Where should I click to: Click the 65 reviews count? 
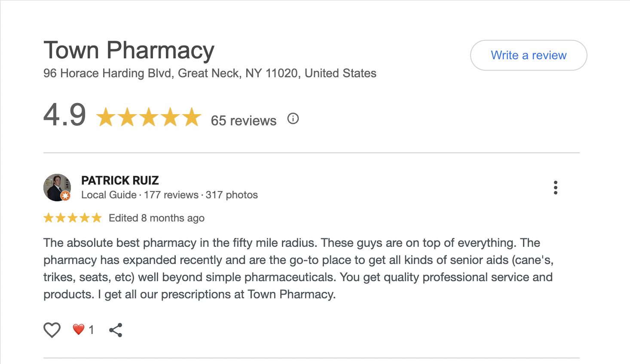243,121
